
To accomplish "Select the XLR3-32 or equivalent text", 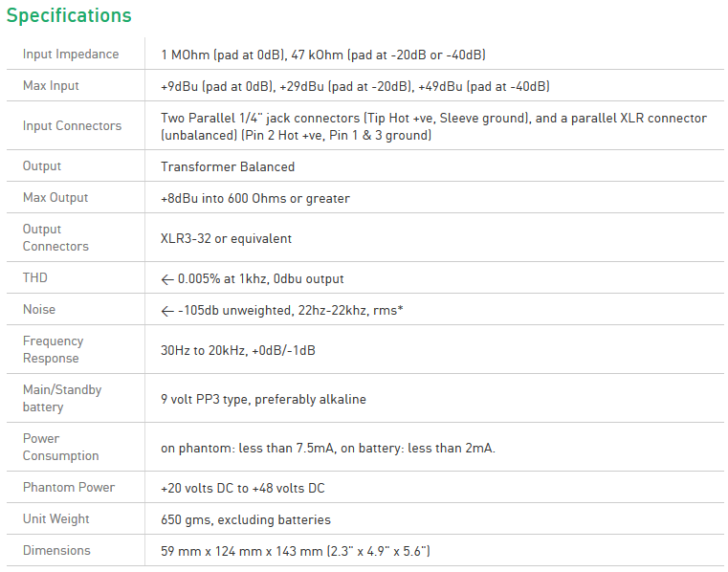I will tap(226, 238).
